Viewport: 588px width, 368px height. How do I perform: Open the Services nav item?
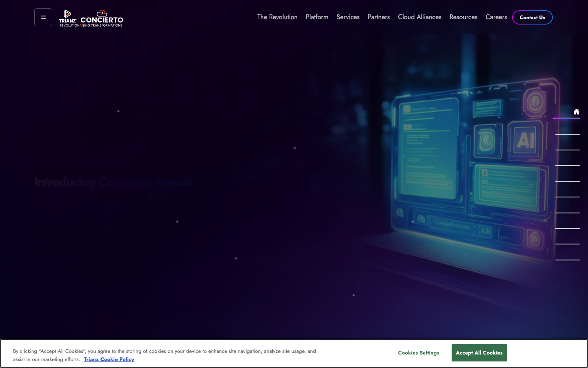click(x=348, y=17)
